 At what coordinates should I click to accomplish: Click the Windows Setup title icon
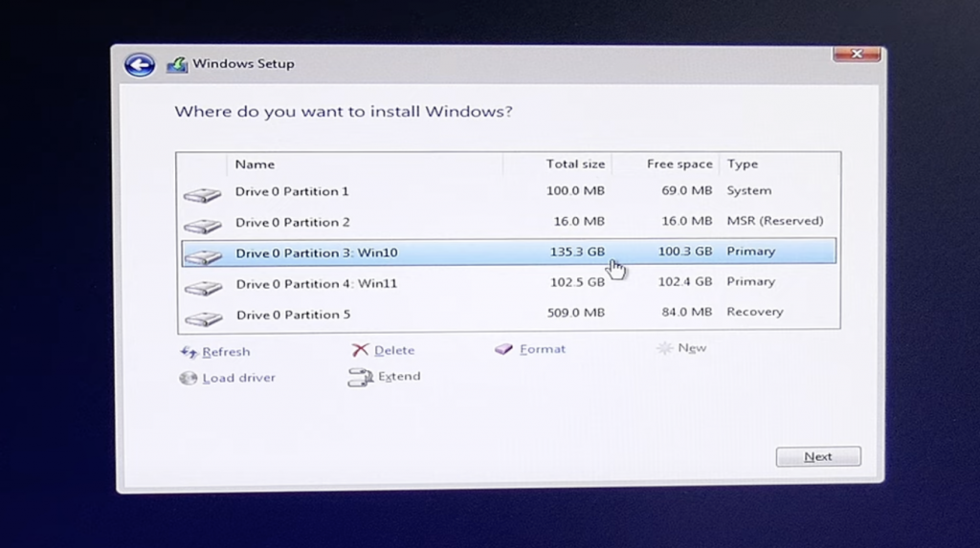[177, 64]
